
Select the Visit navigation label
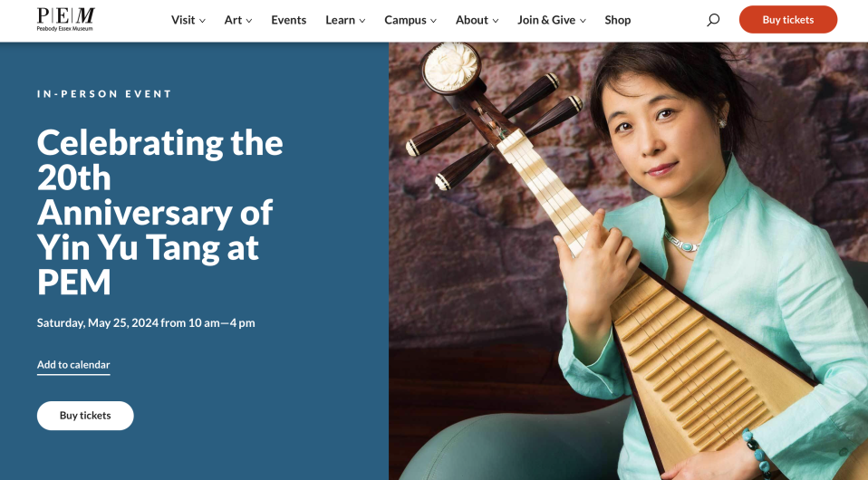click(183, 20)
